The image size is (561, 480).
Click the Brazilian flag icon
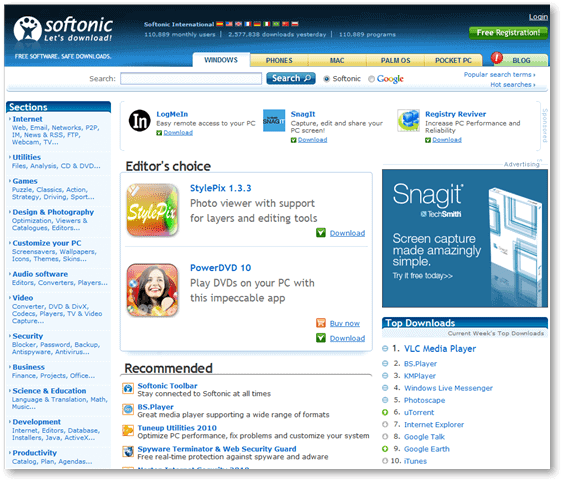point(276,24)
